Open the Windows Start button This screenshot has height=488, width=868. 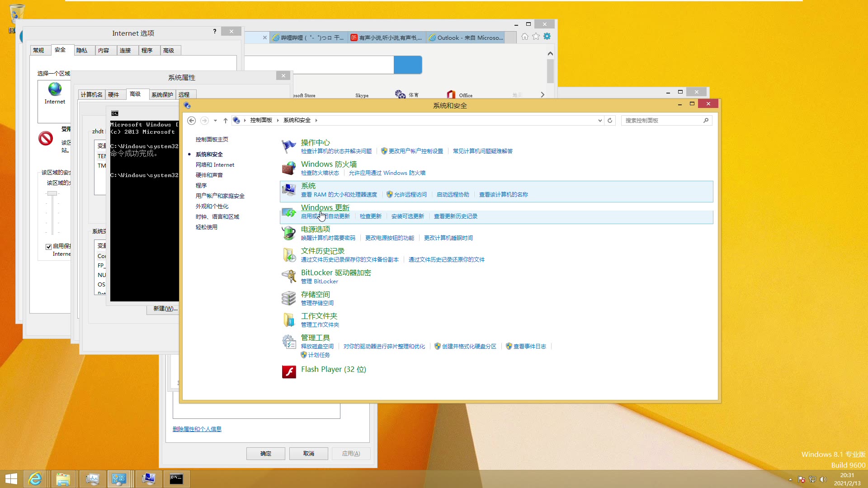coord(11,479)
